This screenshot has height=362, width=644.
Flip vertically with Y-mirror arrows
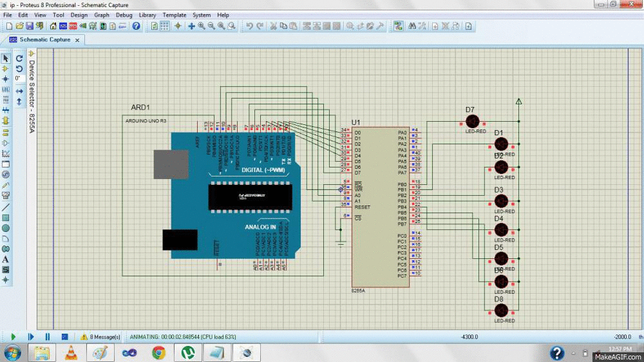19,101
